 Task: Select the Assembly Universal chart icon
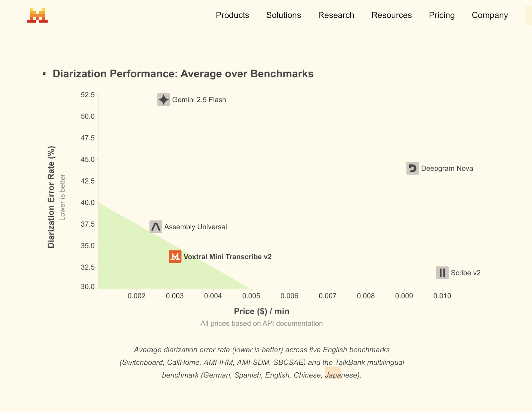coord(156,227)
